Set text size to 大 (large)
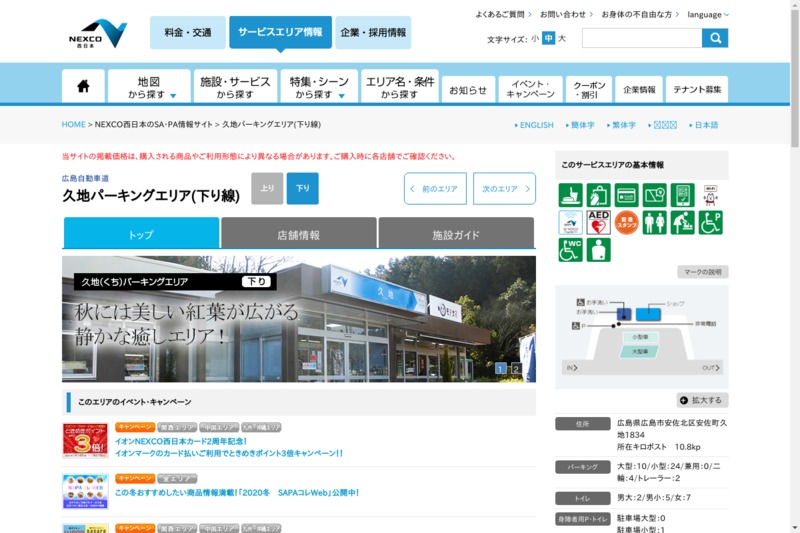Screen dimensions: 800x533 [562, 39]
